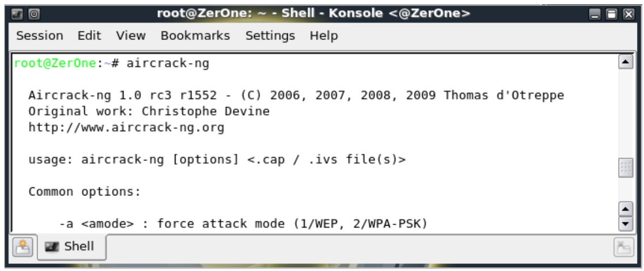Viewport: 644px width, 271px height.
Task: Click the scrollbar down arrow at bottom
Action: pos(626,224)
